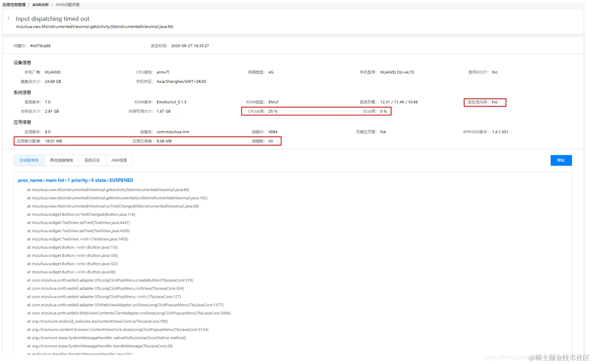Click the blue 导出 export button

click(x=561, y=160)
